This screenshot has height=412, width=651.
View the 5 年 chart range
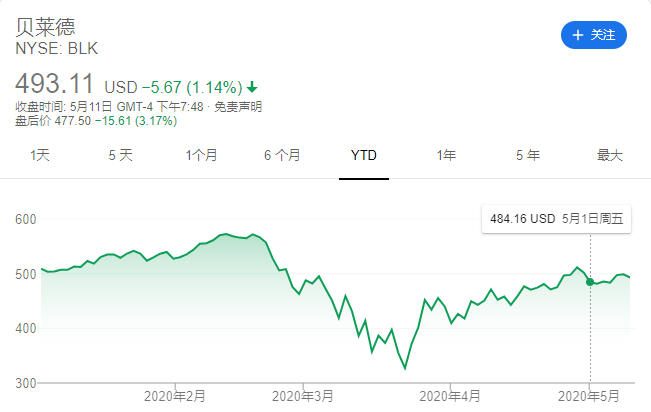tap(527, 155)
